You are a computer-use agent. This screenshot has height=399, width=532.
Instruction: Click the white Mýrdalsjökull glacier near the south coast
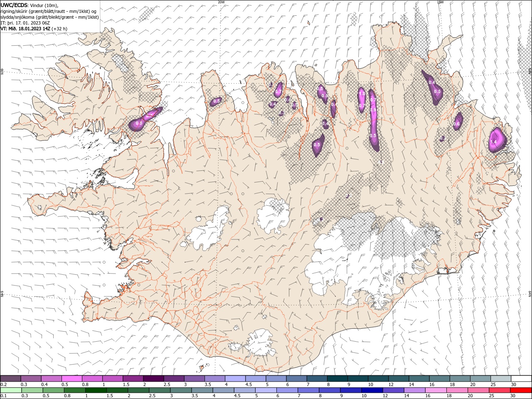(x=260, y=343)
